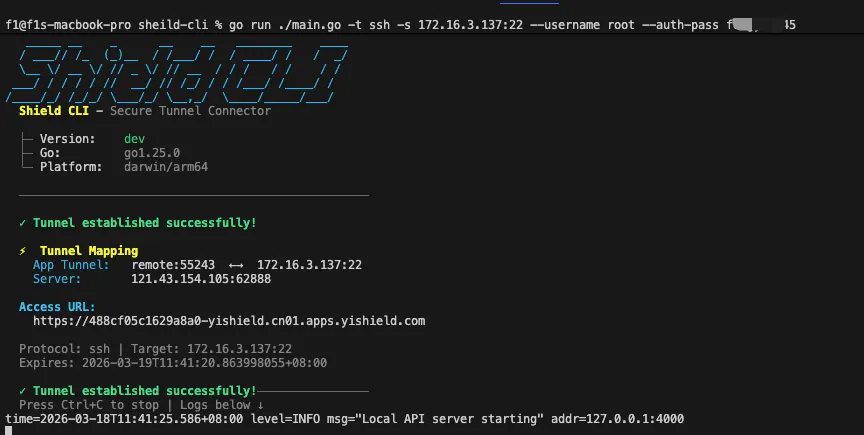Click the first 'Tunnel established successfully!' message
Viewport: 864px width, 435px height.
point(144,223)
